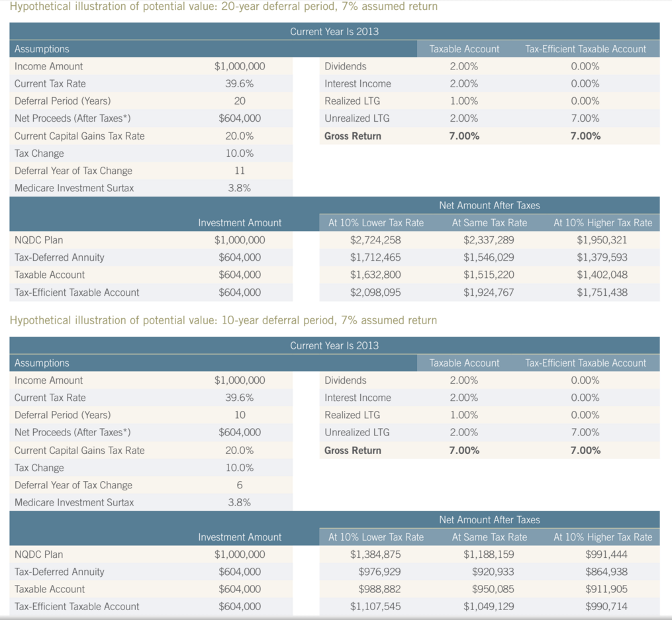This screenshot has width=672, height=620.
Task: Click the Tax-Efficient Taxable Account value $1,751,438
Action: pos(602,292)
